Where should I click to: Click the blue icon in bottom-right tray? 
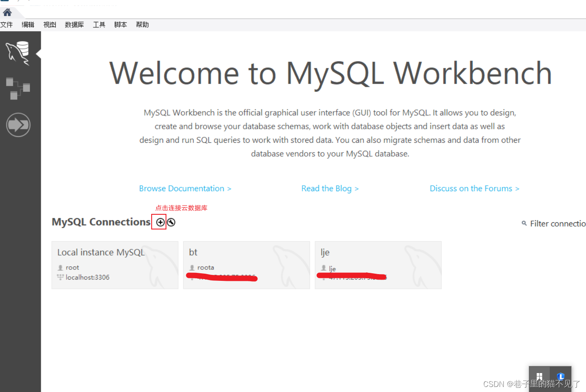pos(560,376)
